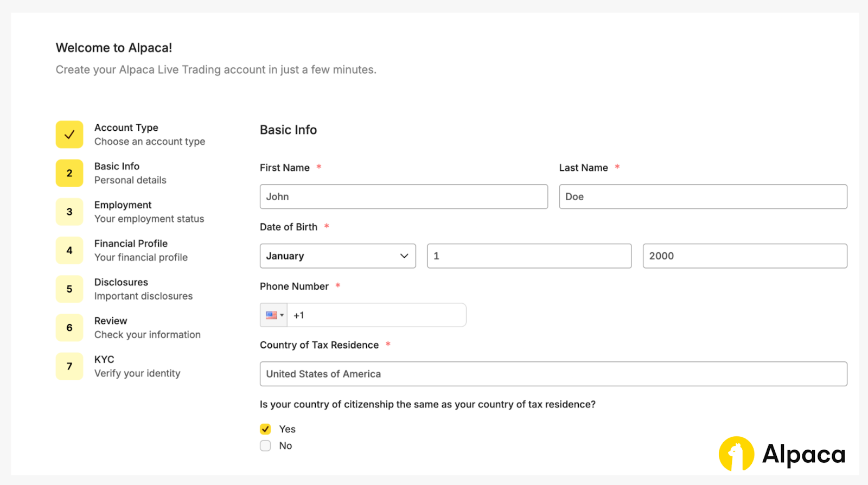Select step 2 Basic Info badge

[x=69, y=173]
